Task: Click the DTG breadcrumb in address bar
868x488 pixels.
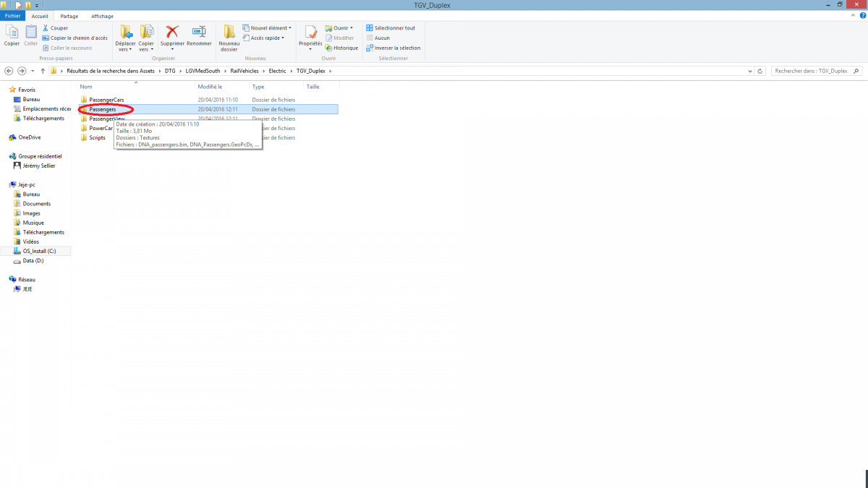Action: pyautogui.click(x=170, y=71)
